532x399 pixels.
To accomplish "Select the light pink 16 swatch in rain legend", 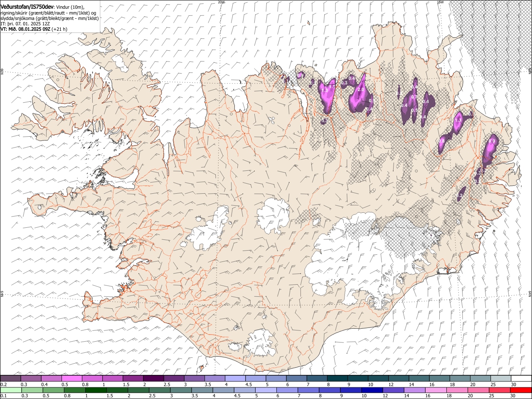I will point(436,390).
